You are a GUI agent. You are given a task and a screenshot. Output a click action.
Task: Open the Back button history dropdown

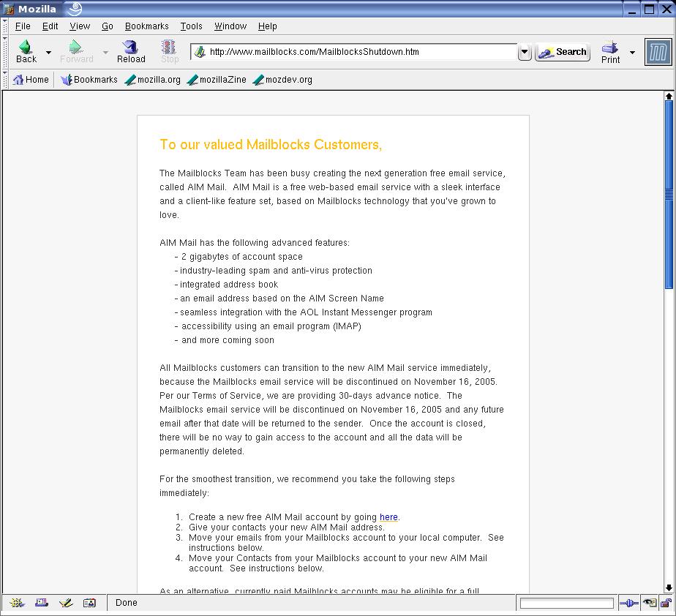click(x=49, y=53)
